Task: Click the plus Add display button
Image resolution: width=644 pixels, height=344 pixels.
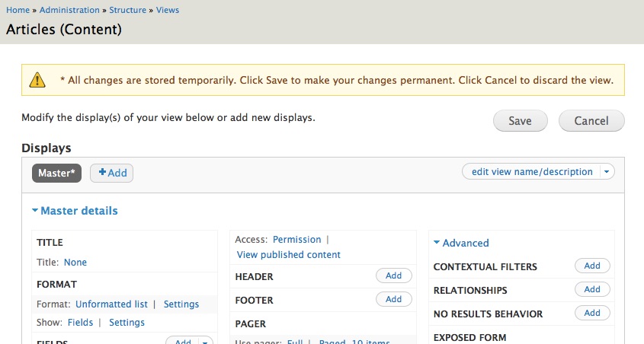Action: tap(112, 173)
